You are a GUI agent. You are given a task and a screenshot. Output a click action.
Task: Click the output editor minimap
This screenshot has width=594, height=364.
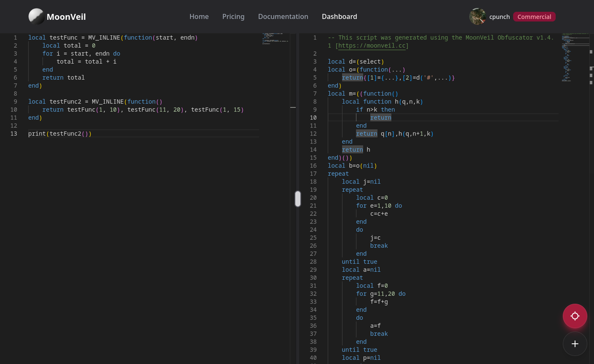pos(574,57)
